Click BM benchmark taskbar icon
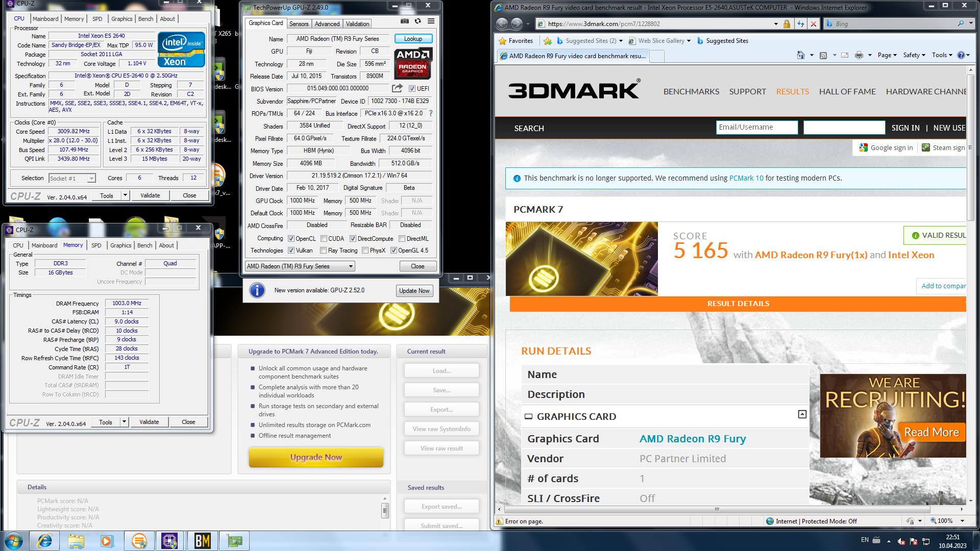 (202, 541)
